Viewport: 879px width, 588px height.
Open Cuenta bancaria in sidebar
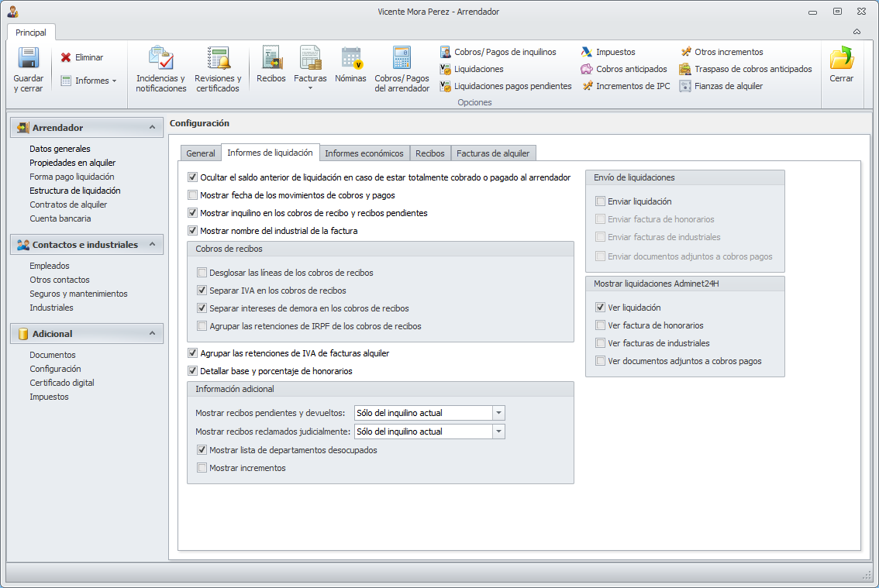coord(60,219)
